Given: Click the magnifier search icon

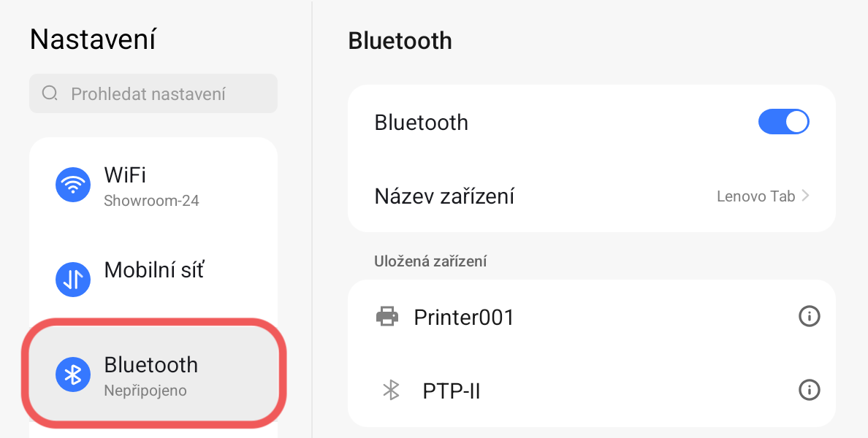Looking at the screenshot, I should pos(50,93).
